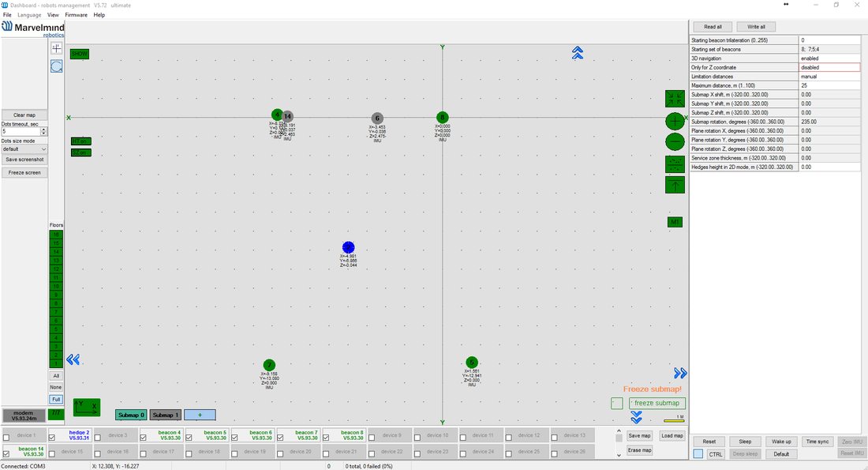
Task: Toggle the beacon 14 checkbox
Action: 6,453
